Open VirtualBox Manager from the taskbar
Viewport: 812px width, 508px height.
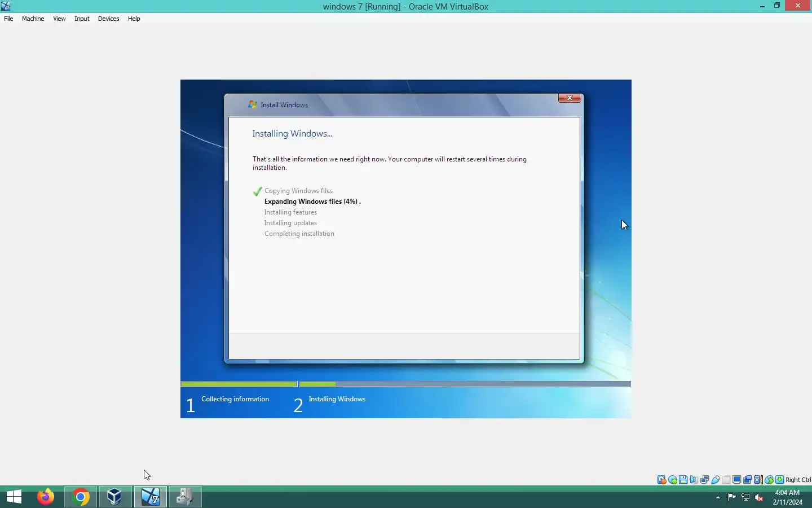tap(115, 497)
